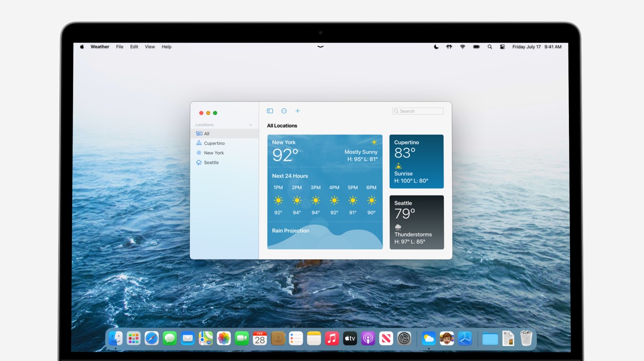Click the 'Mostly Sunny' condition text
Image resolution: width=644 pixels, height=361 pixels.
[x=361, y=152]
